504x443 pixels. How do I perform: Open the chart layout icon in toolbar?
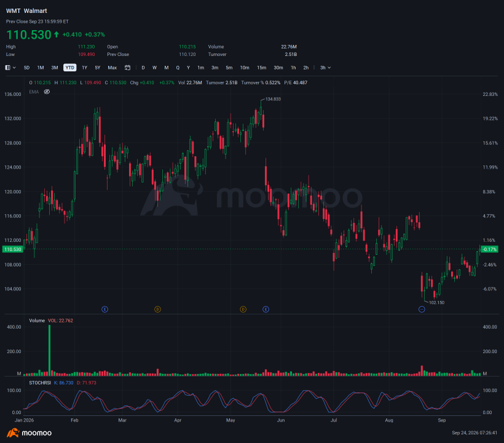(x=8, y=68)
